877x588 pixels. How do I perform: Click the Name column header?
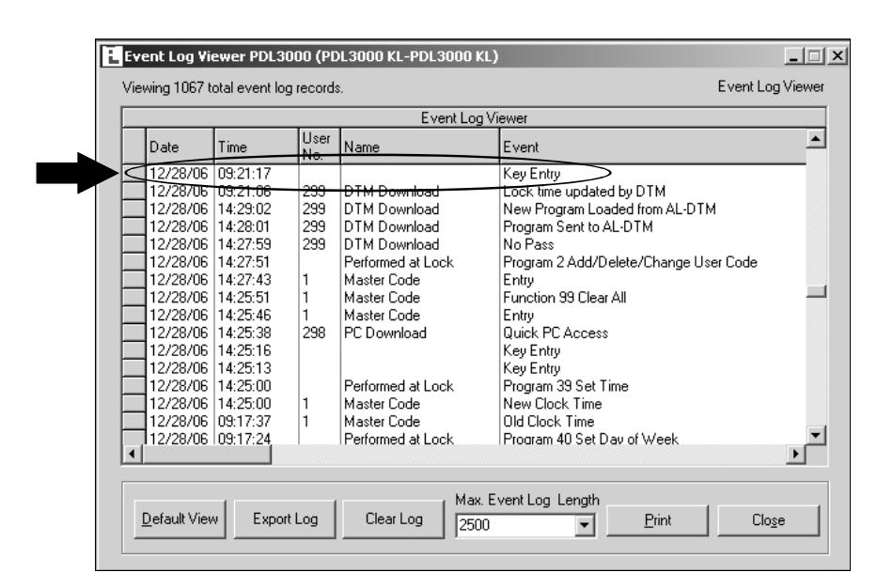coord(419,147)
